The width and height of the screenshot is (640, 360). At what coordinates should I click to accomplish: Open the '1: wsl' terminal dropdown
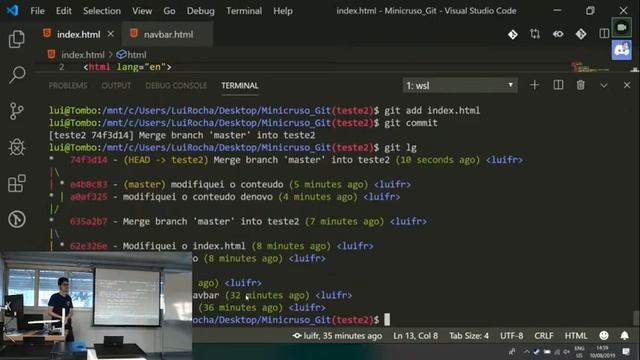pyautogui.click(x=460, y=85)
